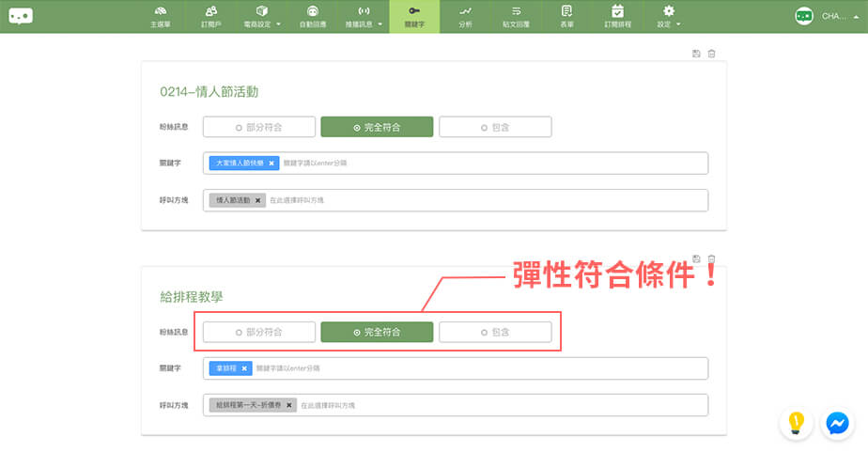Open the 分析 analytics page
Screen dimensions: 868x453
tap(465, 16)
